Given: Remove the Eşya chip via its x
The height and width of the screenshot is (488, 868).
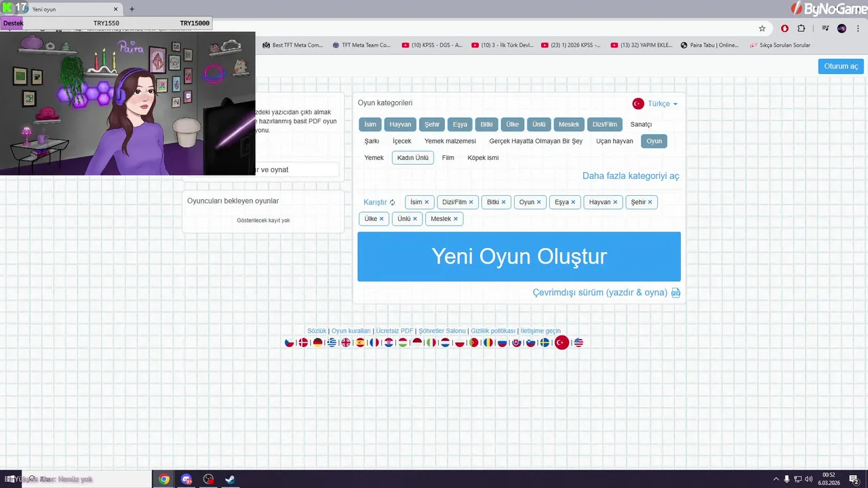Looking at the screenshot, I should click(573, 202).
